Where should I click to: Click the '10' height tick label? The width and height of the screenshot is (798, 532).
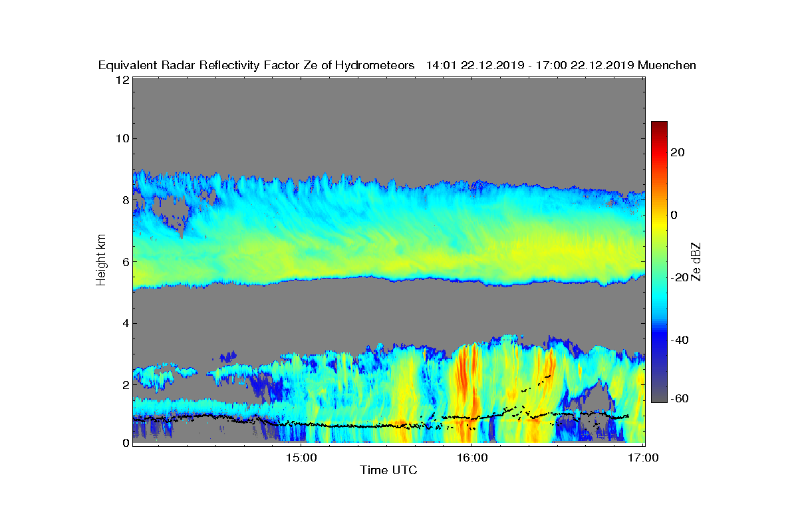coord(122,138)
